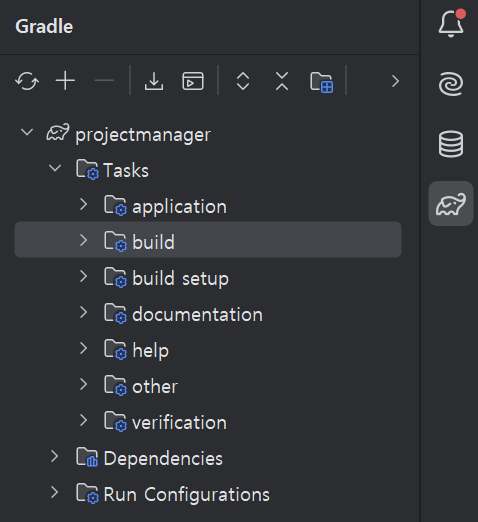Expand the Dependencies node arrow
Image resolution: width=478 pixels, height=522 pixels.
[x=55, y=456]
